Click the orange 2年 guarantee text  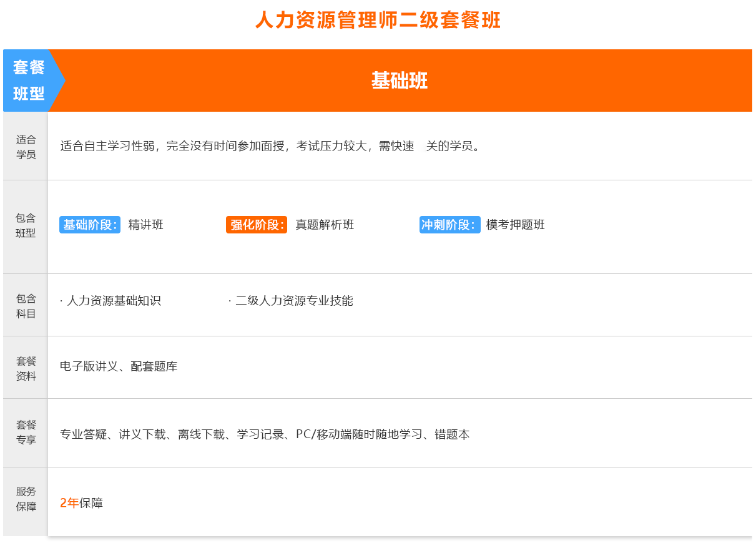point(69,503)
